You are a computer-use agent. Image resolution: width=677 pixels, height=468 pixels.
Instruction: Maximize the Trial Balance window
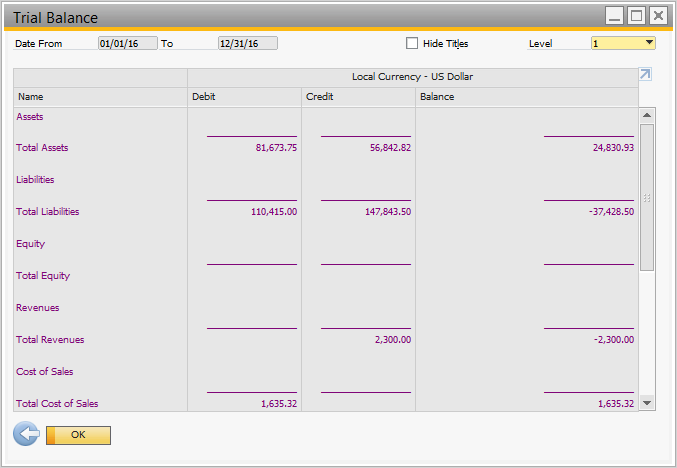click(636, 16)
